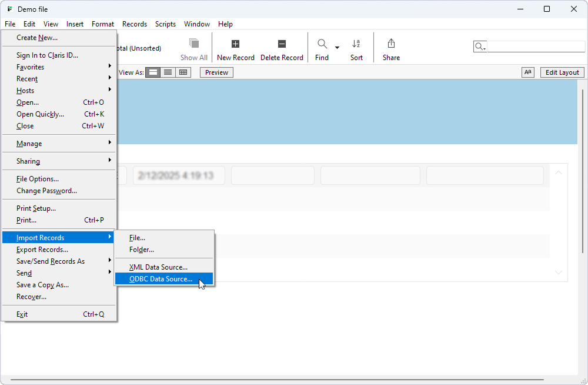This screenshot has width=588, height=385.
Task: Open the Find dropdown arrow
Action: tap(337, 47)
